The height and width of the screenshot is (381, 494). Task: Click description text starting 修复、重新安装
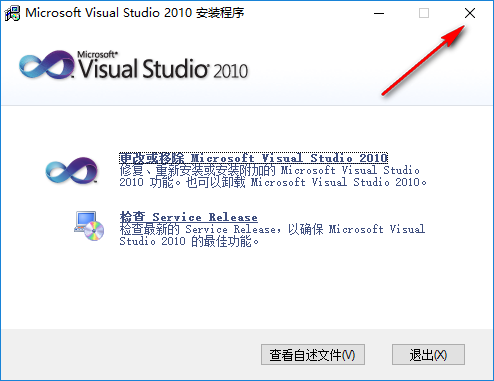click(273, 176)
